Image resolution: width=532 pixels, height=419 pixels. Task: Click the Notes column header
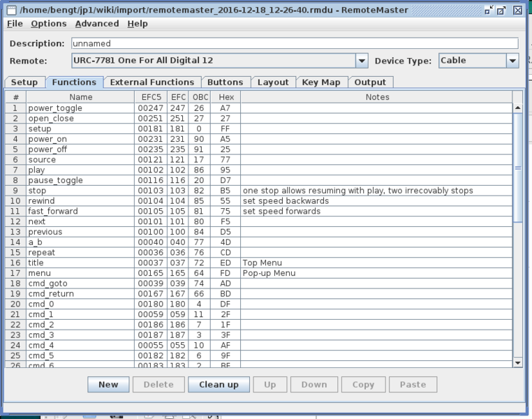(377, 97)
